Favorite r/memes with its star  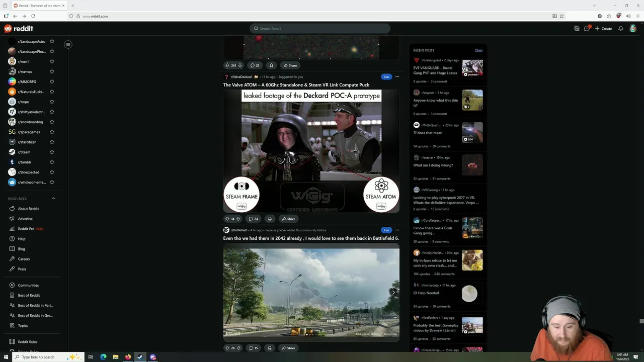tap(52, 72)
